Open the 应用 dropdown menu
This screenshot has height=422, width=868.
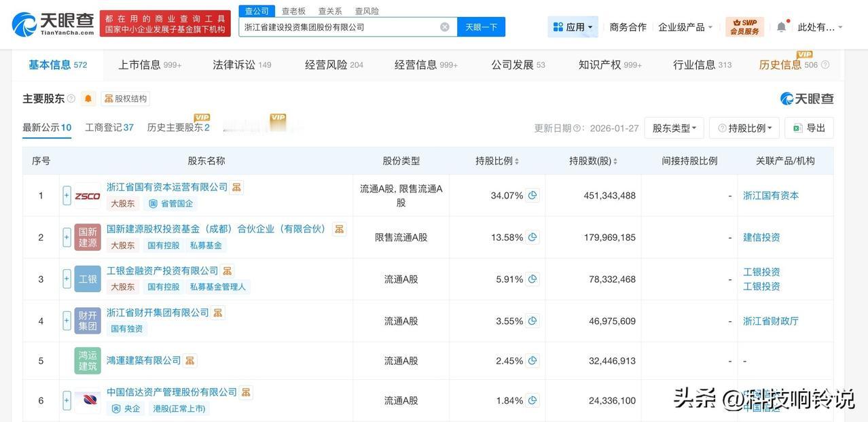point(573,27)
